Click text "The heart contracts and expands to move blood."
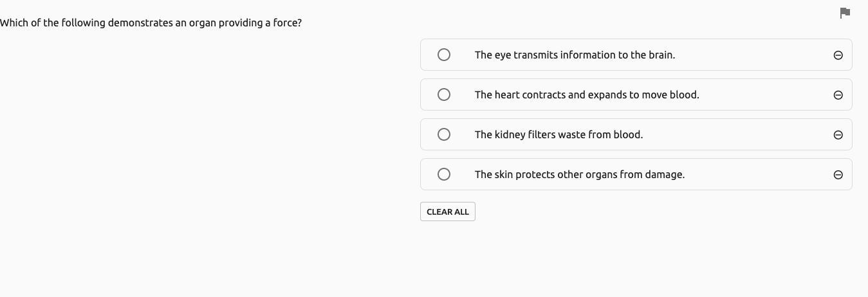The width and height of the screenshot is (868, 297). (587, 95)
